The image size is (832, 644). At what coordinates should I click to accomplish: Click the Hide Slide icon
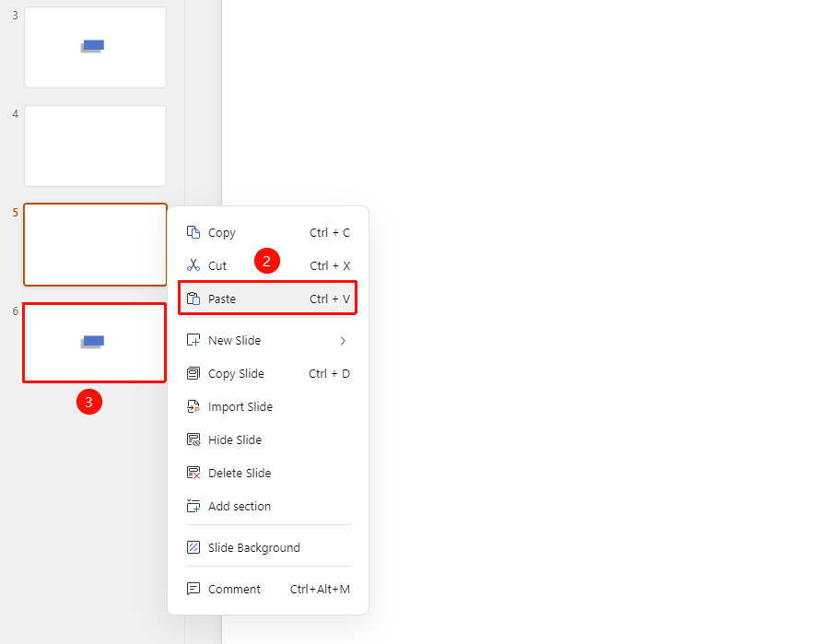(x=193, y=439)
